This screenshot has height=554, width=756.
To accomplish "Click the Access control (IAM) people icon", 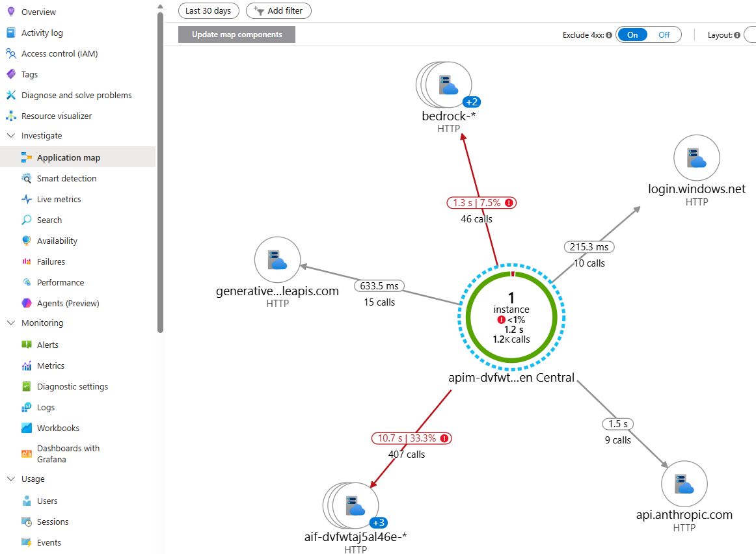I will point(10,53).
